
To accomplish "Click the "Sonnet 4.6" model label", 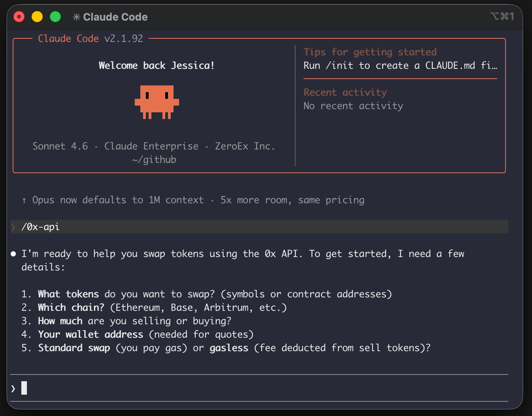I will tap(60, 146).
